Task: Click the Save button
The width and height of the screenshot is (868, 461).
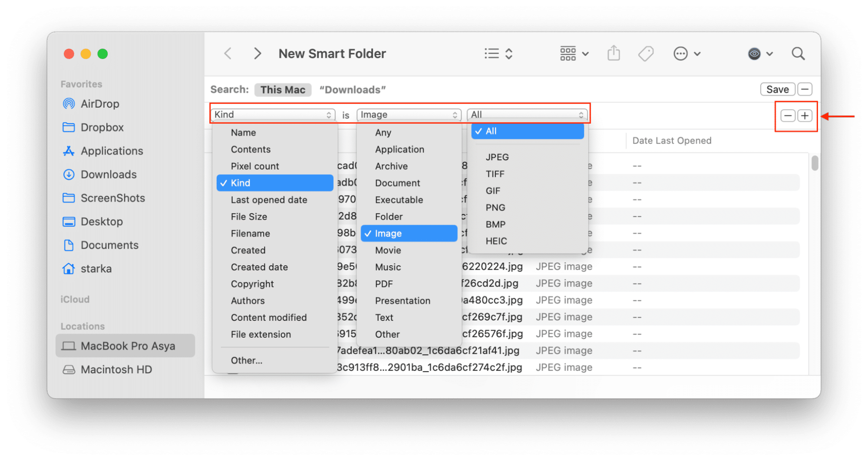Action: pos(777,89)
